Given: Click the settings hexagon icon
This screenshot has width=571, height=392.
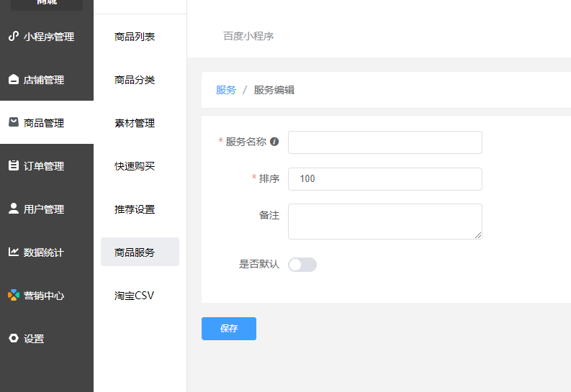Looking at the screenshot, I should point(13,338).
